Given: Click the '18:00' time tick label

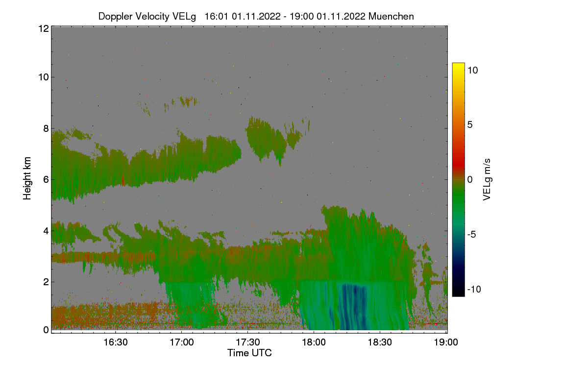Looking at the screenshot, I should [x=314, y=342].
